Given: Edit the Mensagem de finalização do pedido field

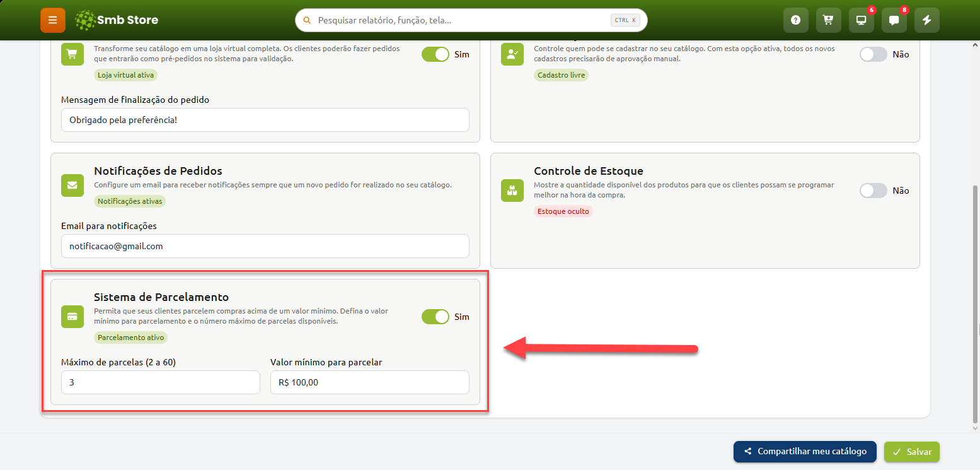Looking at the screenshot, I should (x=265, y=120).
